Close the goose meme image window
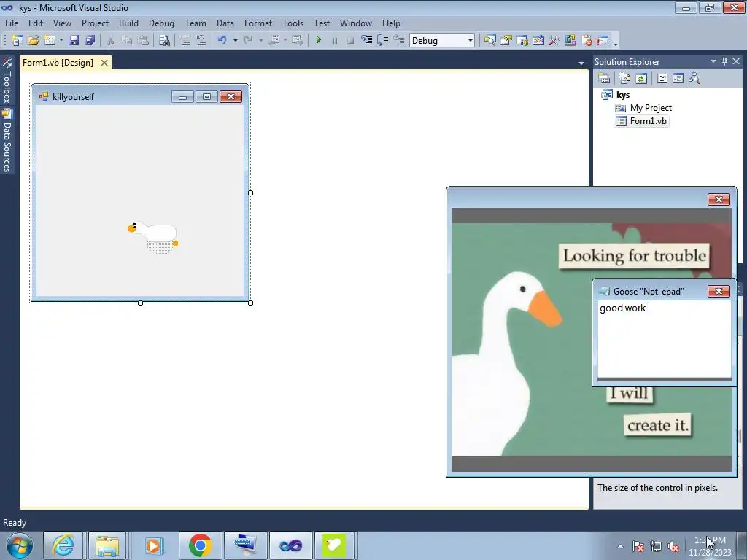The width and height of the screenshot is (747, 560). [719, 199]
